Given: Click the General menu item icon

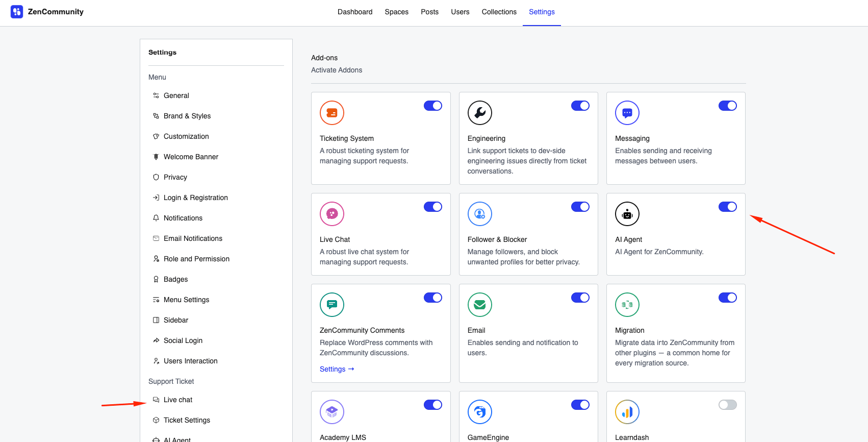Looking at the screenshot, I should pos(156,95).
